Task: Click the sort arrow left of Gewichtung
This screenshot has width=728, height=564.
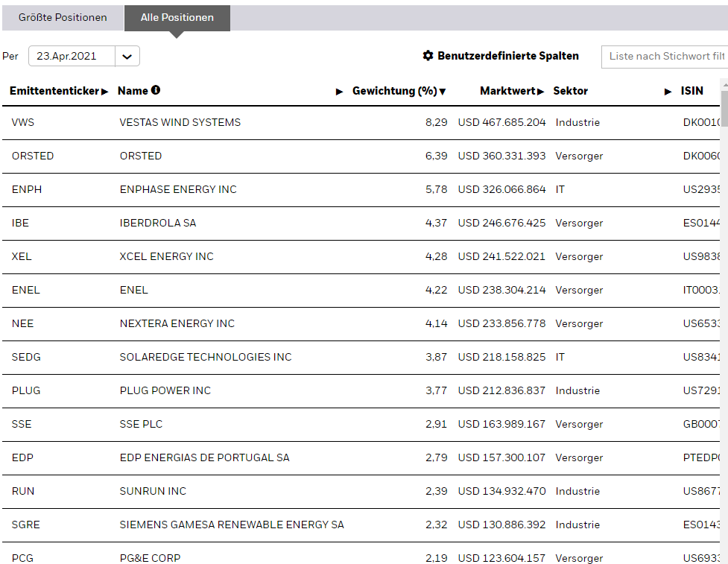Action: tap(339, 92)
